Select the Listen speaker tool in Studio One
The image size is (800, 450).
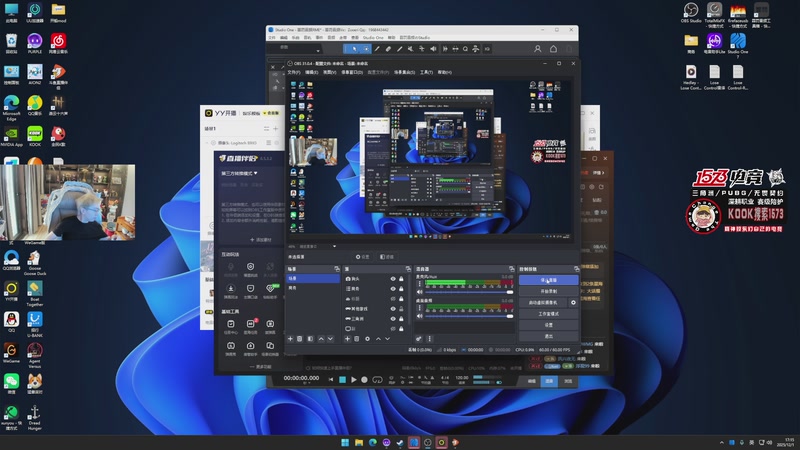(433, 49)
